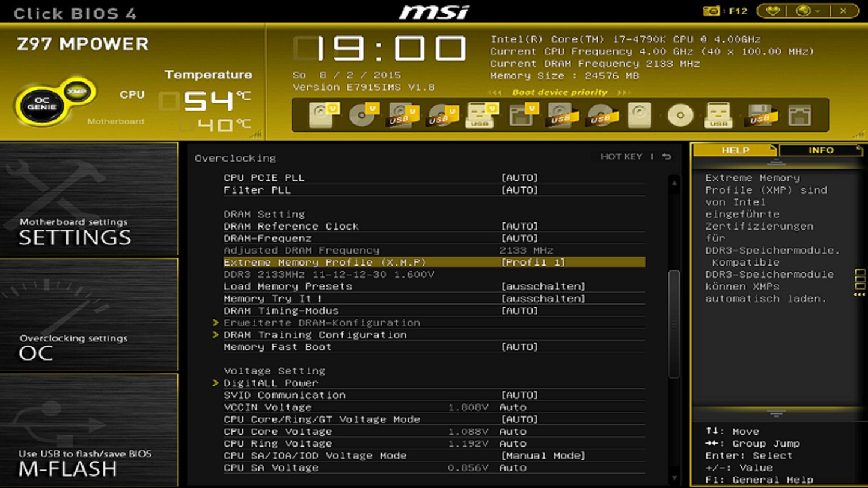
Task: Open Motherboard SETTINGS section
Action: (89, 200)
